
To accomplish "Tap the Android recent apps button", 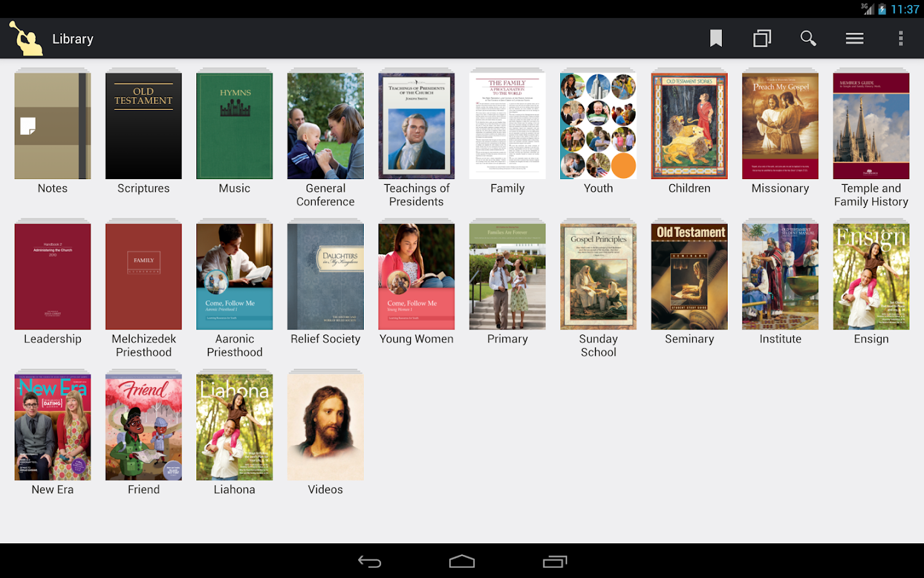I will 555,562.
